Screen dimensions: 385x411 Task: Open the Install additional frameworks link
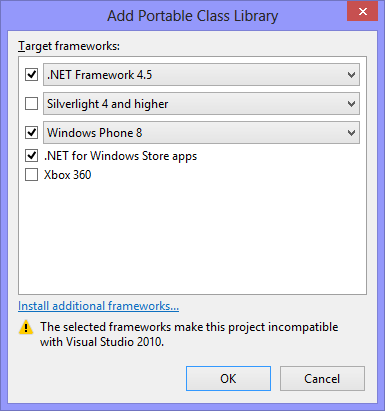[x=98, y=306]
